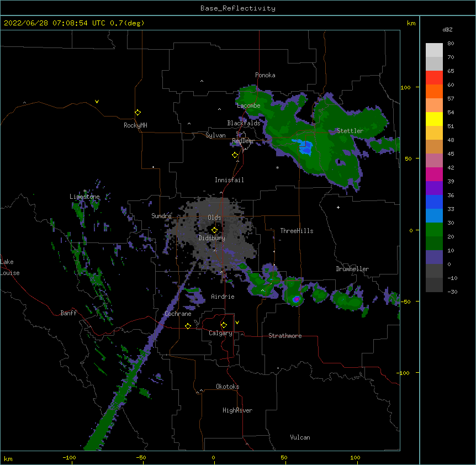Click the asterisk marker above Limestone label
The image size is (476, 465).
point(85,191)
